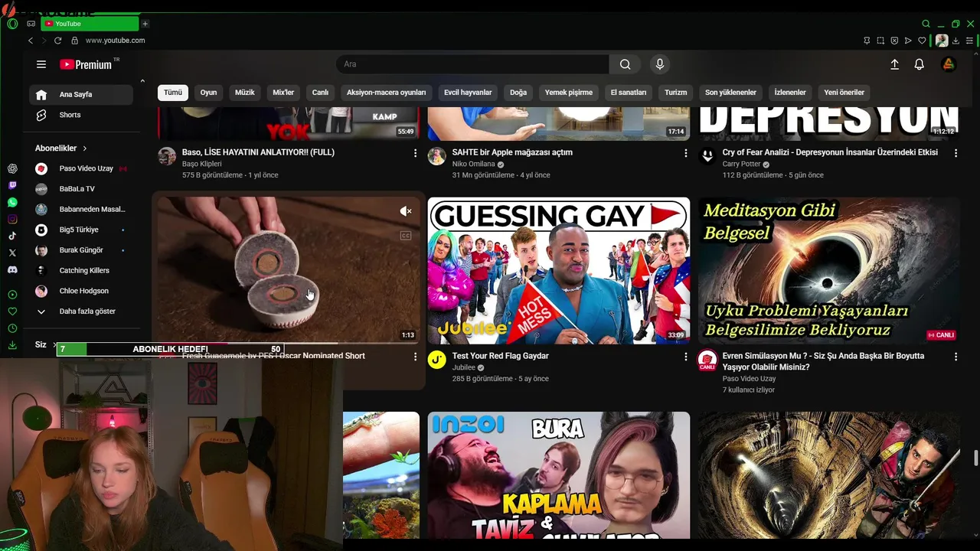This screenshot has height=551, width=980.
Task: Open the upload/create video icon
Action: point(894,64)
